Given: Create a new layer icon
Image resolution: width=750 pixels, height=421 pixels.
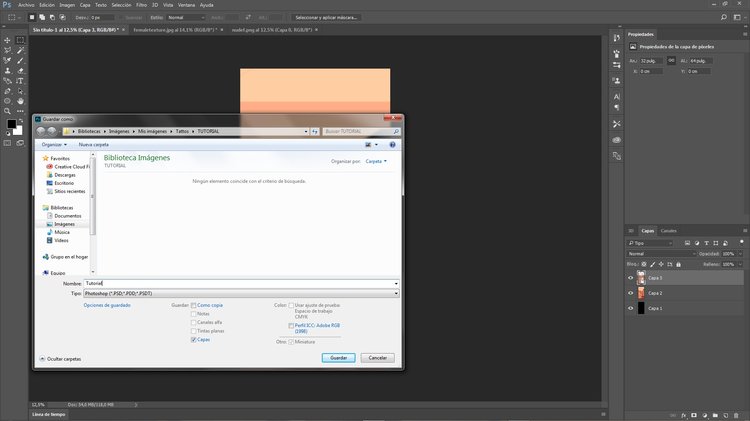Looking at the screenshot, I should (x=726, y=416).
